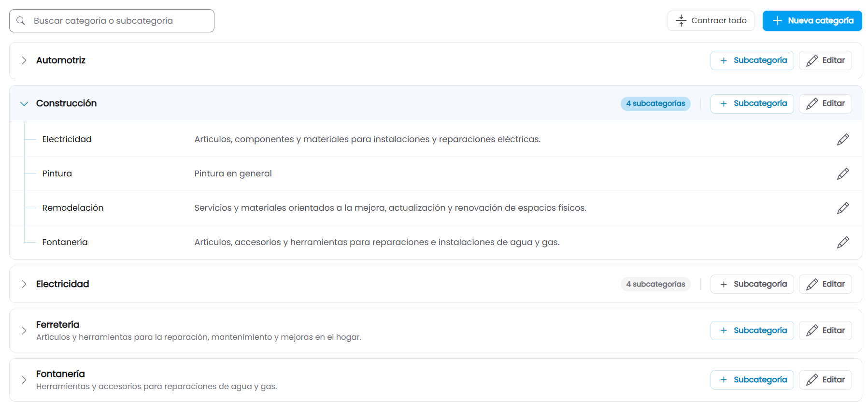Click the search magnifier icon
Image resolution: width=868 pixels, height=405 pixels.
[21, 21]
